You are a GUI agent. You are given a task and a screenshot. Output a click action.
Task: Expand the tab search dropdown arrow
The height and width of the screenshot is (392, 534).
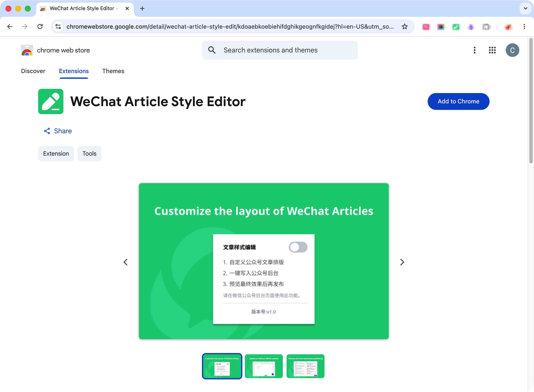click(525, 9)
